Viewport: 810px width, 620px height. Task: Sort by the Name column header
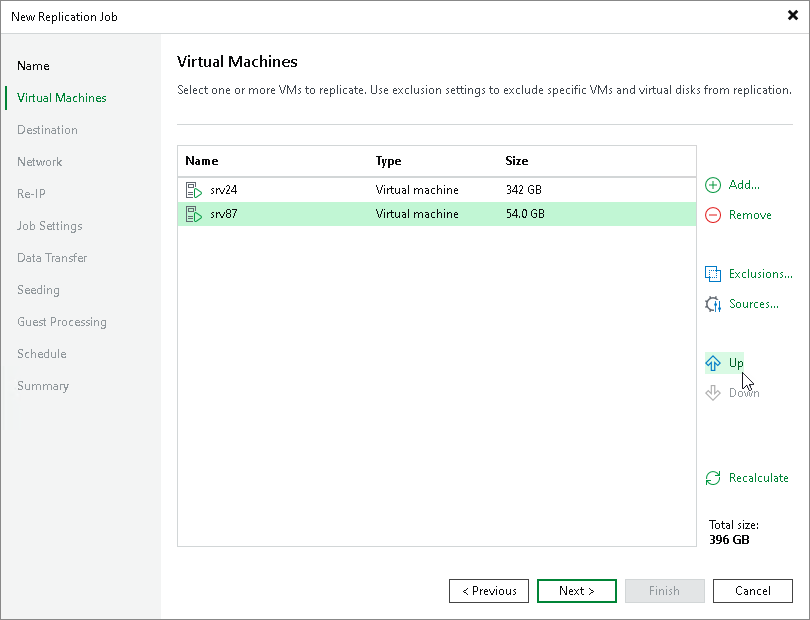coord(201,161)
